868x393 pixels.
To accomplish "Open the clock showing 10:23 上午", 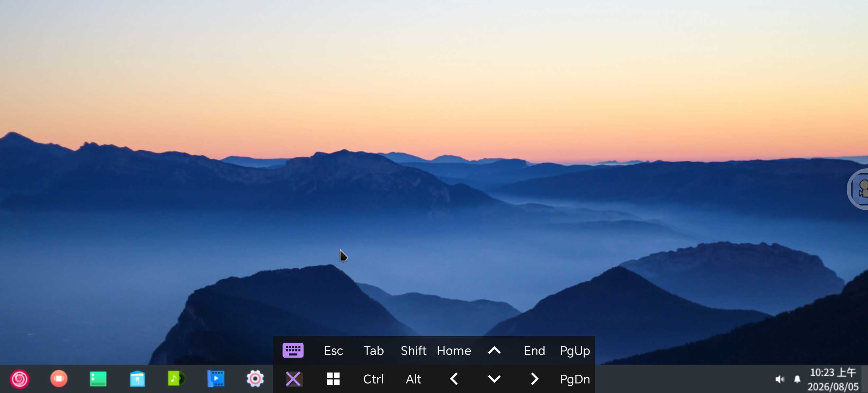I will click(x=833, y=380).
